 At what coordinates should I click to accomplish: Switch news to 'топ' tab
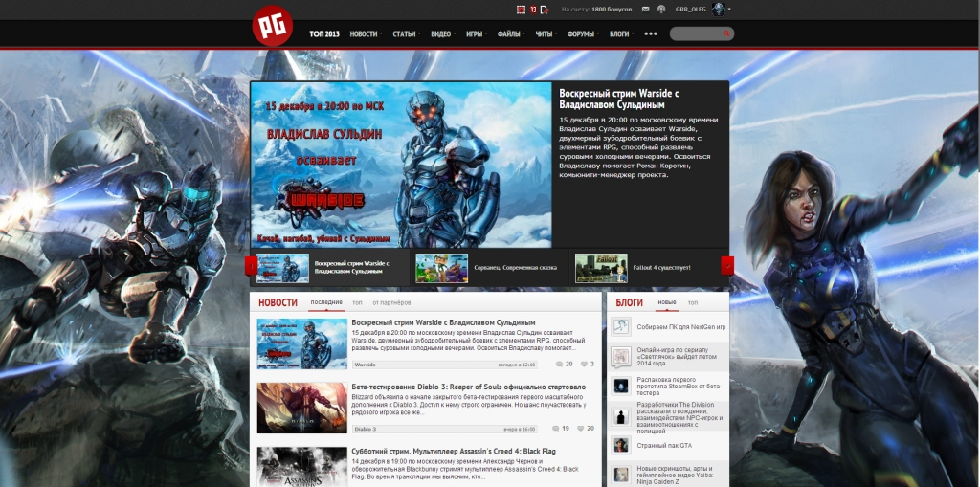[x=357, y=302]
